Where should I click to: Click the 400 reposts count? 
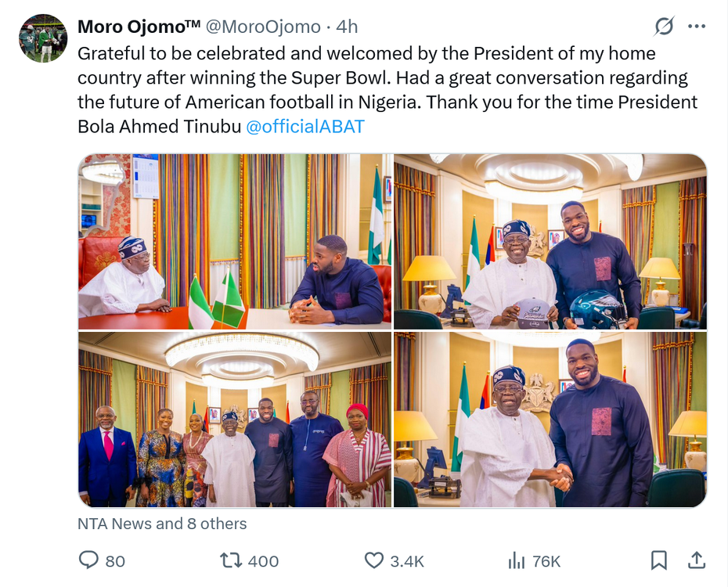(x=263, y=561)
